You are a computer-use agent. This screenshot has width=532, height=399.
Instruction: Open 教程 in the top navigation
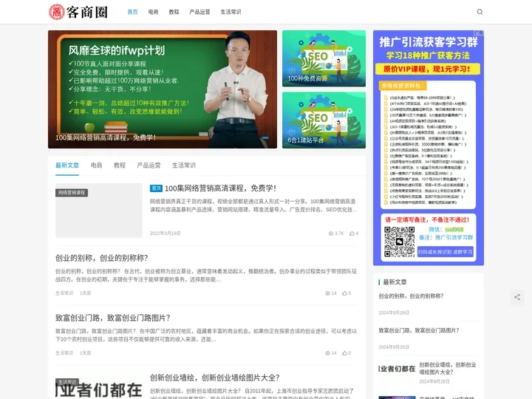click(174, 12)
